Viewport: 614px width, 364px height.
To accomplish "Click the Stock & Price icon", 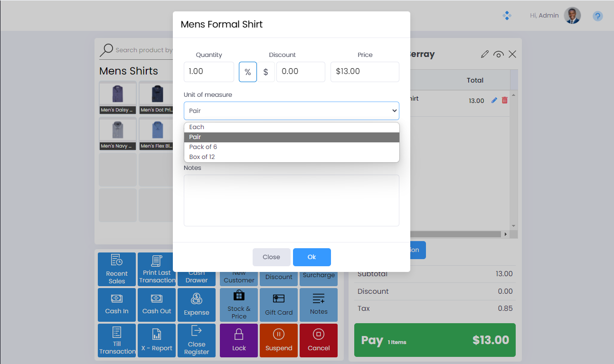I will pyautogui.click(x=239, y=305).
